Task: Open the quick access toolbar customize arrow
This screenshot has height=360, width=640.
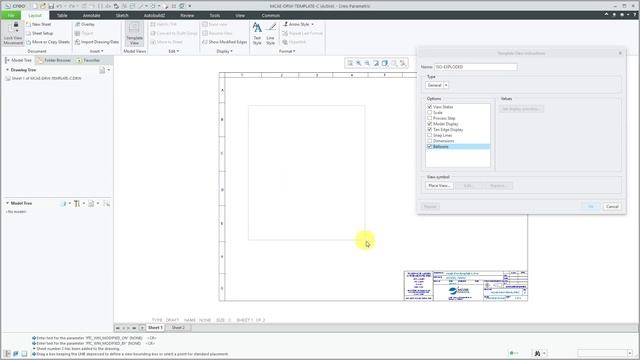Action: (x=190, y=6)
